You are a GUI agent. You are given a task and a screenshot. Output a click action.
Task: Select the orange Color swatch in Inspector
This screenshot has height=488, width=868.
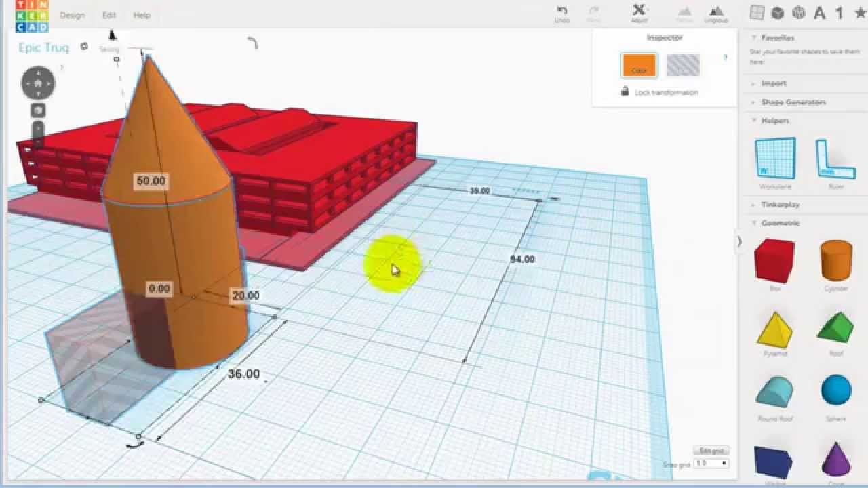point(639,65)
